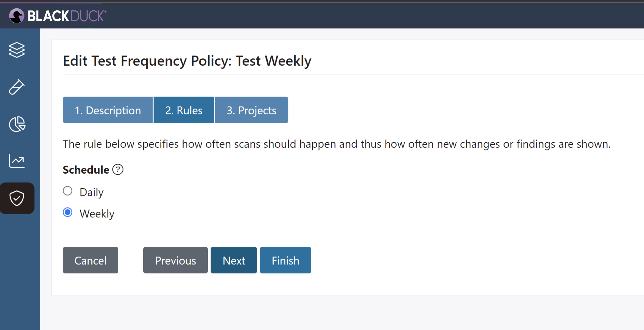Image resolution: width=644 pixels, height=330 pixels.
Task: Open the 2. Rules tab
Action: [x=184, y=110]
